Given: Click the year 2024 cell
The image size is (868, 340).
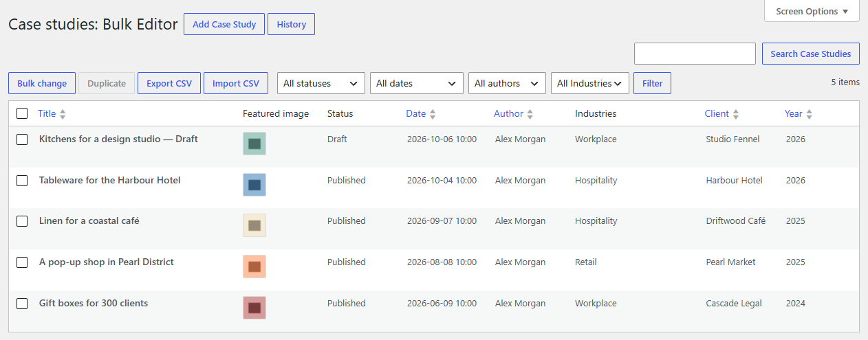Looking at the screenshot, I should [796, 304].
